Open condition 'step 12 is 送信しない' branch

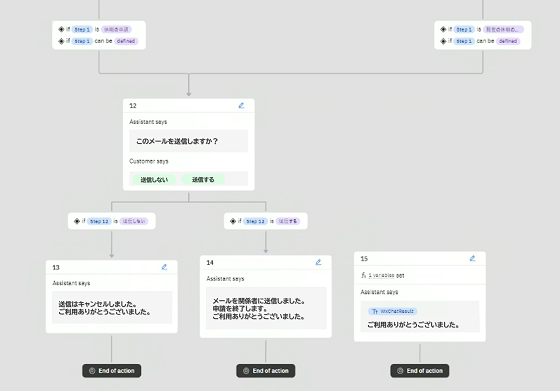pos(112,221)
